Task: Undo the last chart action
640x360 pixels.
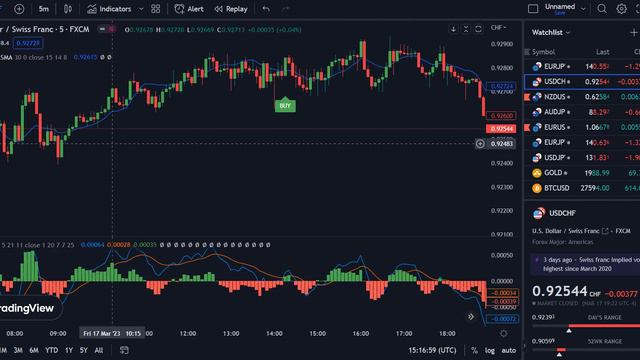Action: point(266,9)
